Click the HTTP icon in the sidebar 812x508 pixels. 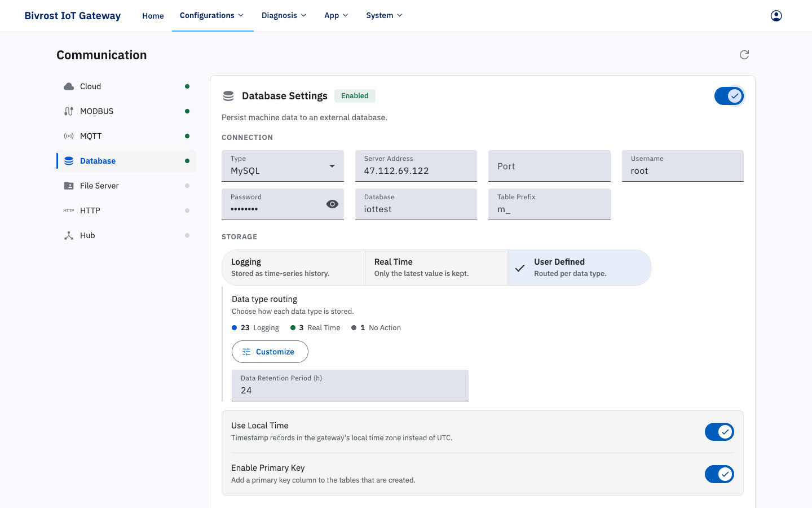[69, 211]
